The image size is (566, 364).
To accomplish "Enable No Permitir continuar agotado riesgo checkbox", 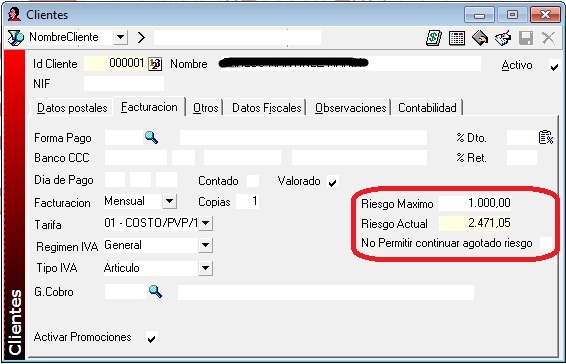I will point(546,243).
